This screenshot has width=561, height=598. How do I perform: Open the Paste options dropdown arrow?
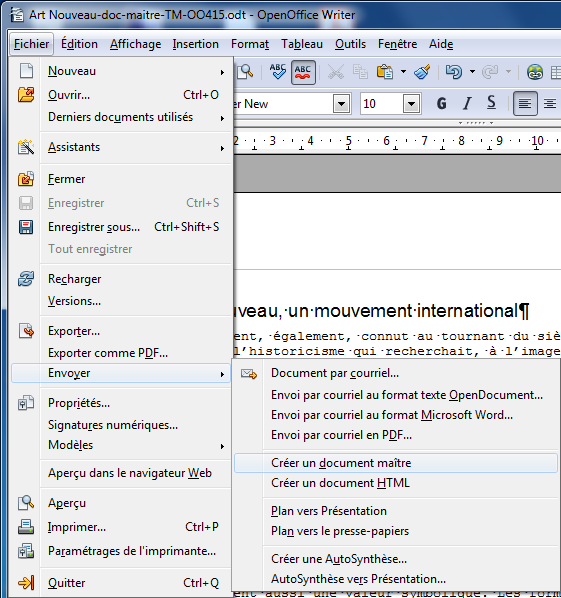tap(403, 71)
